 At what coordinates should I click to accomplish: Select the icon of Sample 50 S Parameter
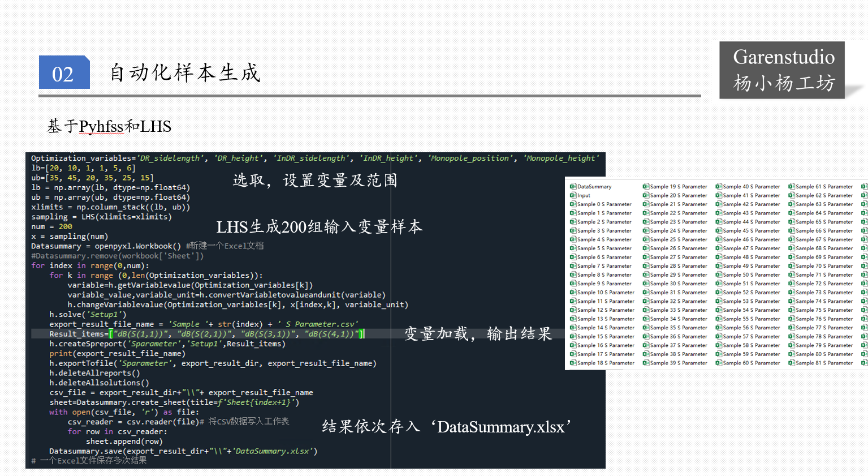click(719, 275)
